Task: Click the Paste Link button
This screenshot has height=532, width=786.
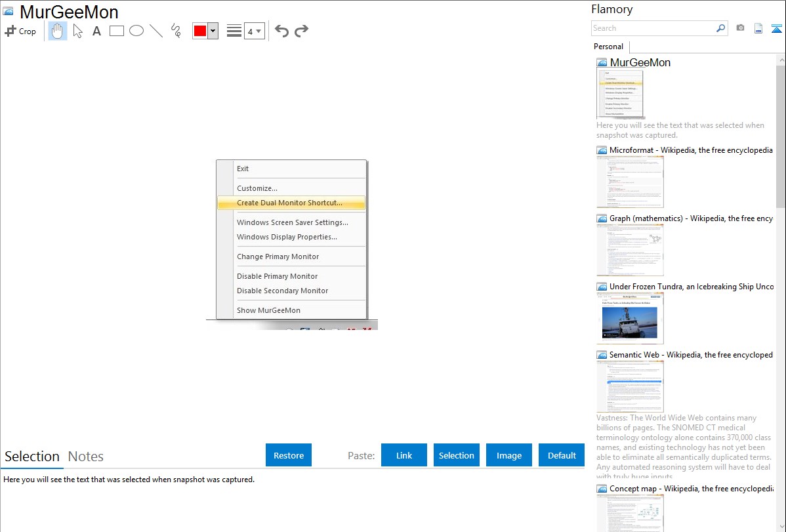Action: 404,455
